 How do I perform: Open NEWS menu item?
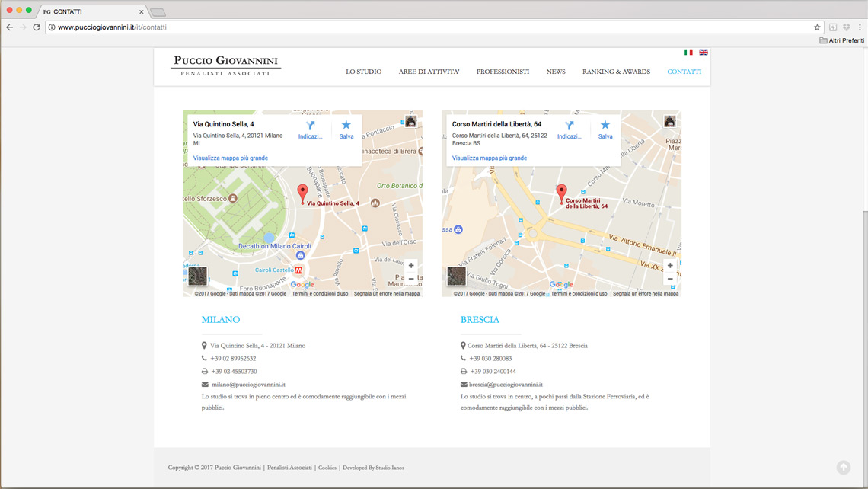pyautogui.click(x=556, y=72)
